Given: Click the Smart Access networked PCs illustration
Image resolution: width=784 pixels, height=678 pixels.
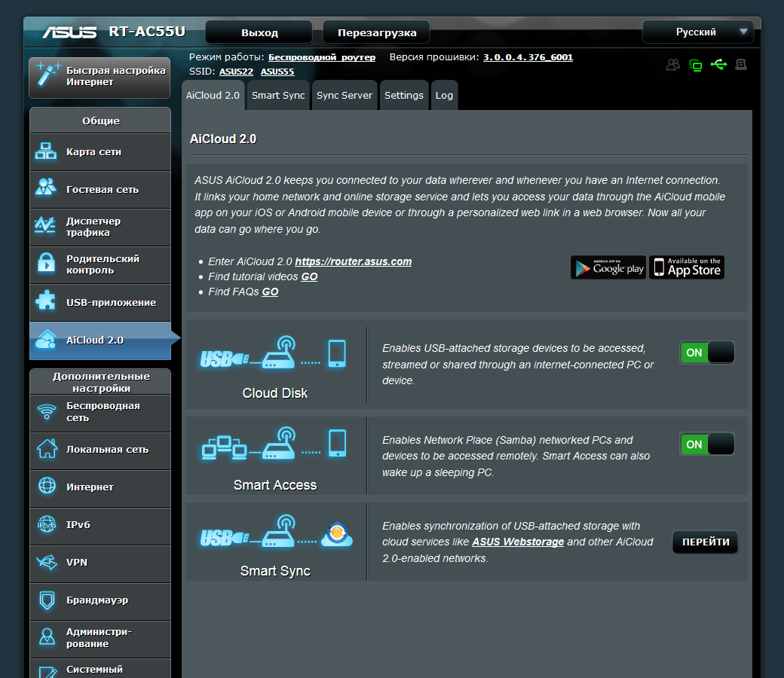Looking at the screenshot, I should [x=274, y=444].
